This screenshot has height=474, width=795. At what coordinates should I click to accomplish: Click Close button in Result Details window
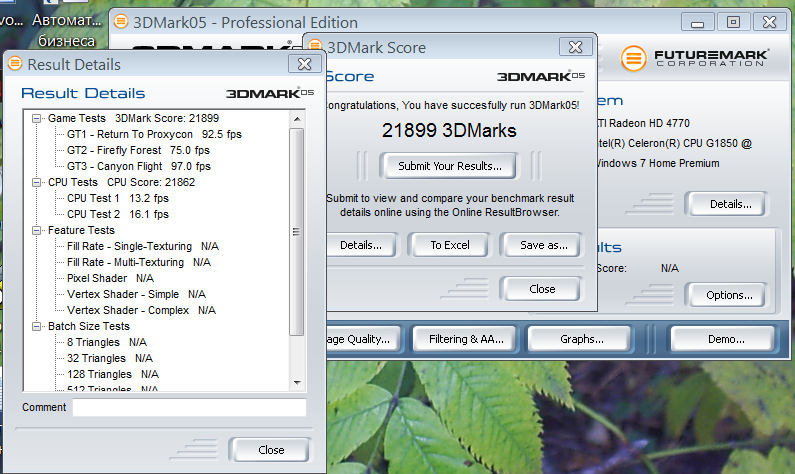pos(271,450)
